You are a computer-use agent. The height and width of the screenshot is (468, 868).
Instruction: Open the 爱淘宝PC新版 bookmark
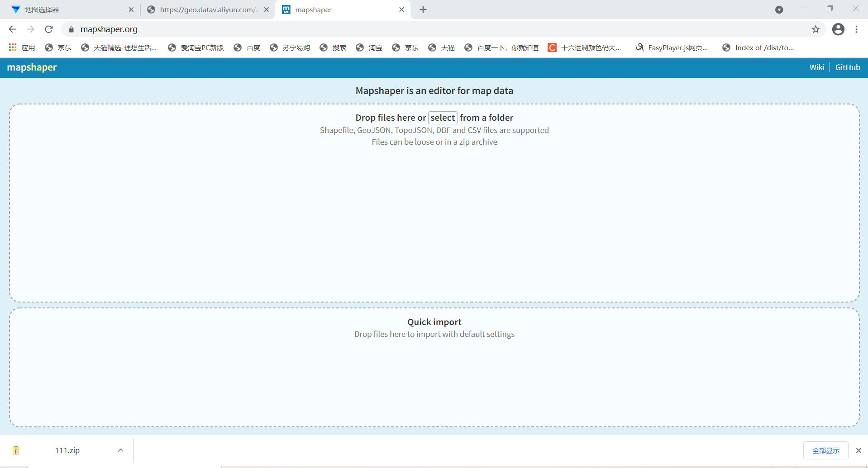click(x=196, y=47)
